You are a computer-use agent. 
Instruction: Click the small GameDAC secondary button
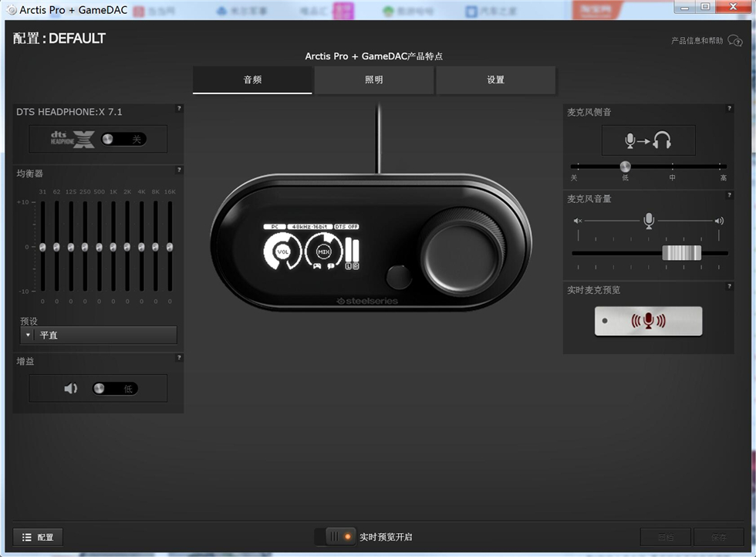click(398, 276)
